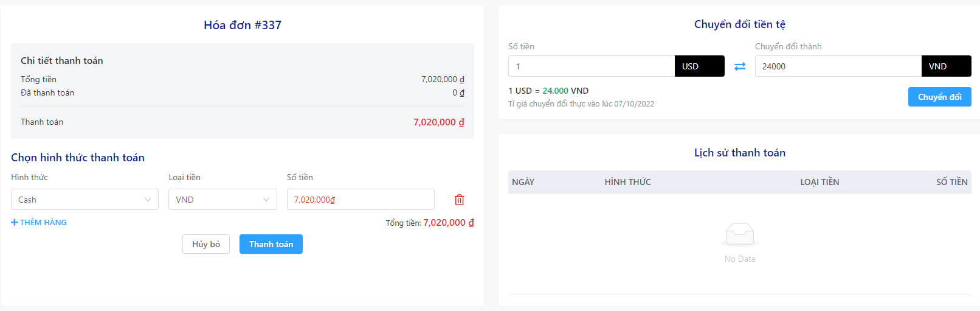Swap currencies with the exchange arrows icon
The width and height of the screenshot is (980, 311).
[x=740, y=66]
